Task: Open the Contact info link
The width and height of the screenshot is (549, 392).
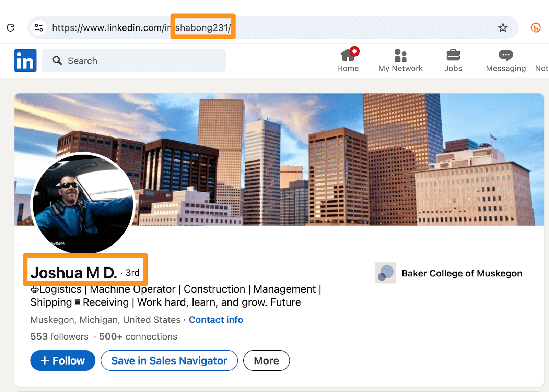Action: 216,320
